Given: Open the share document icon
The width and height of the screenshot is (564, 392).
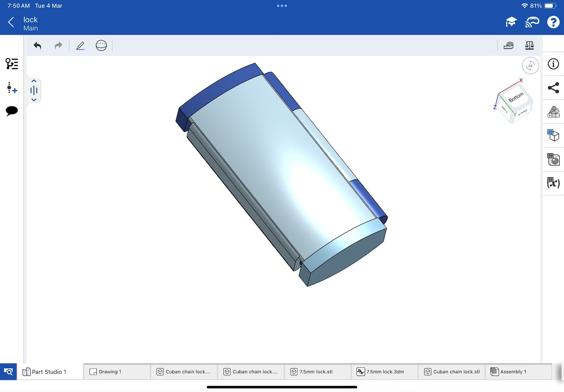Looking at the screenshot, I should pyautogui.click(x=553, y=88).
